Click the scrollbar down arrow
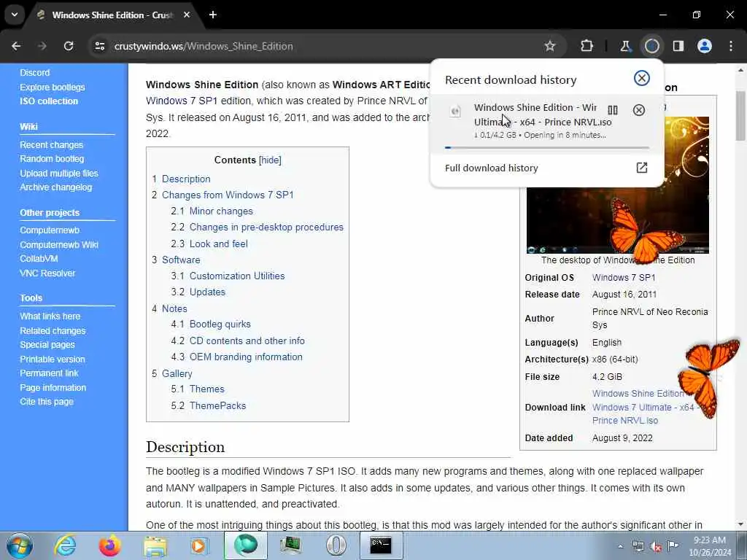The width and height of the screenshot is (747, 560). (741, 524)
